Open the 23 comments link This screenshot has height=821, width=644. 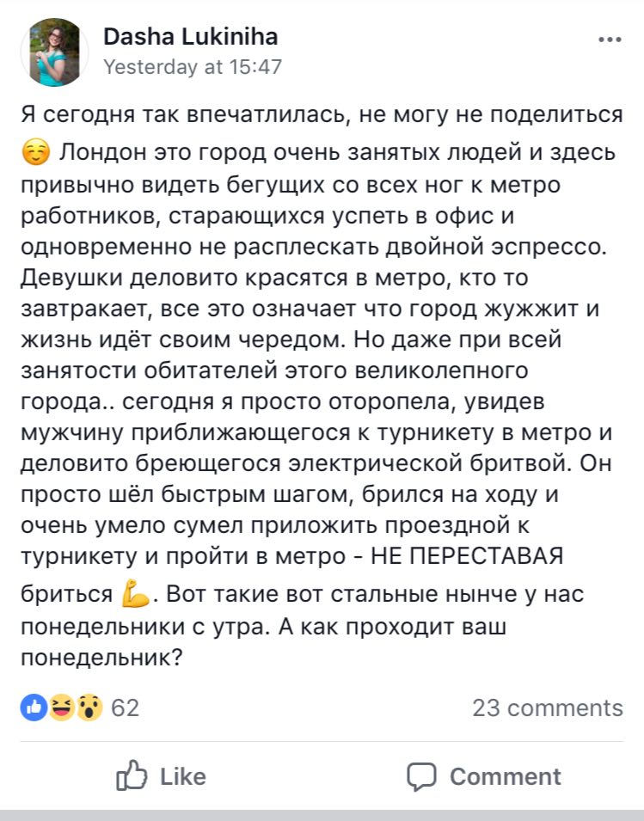click(x=547, y=708)
